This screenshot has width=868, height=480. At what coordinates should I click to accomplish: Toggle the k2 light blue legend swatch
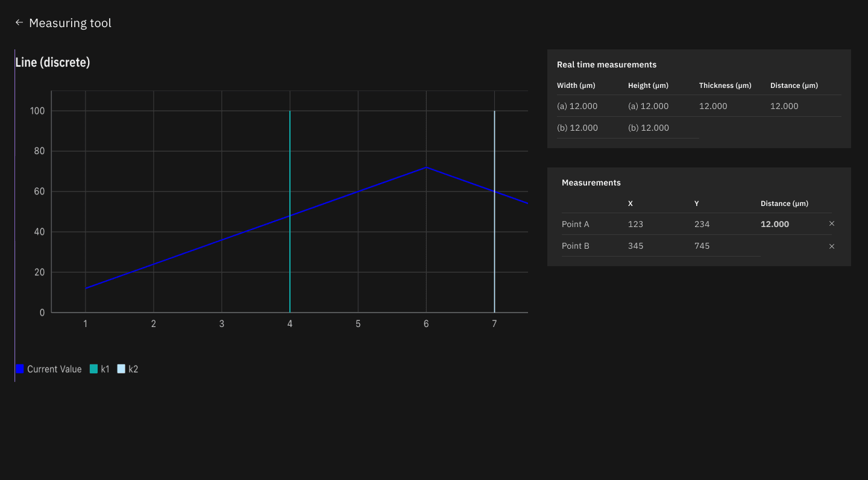121,369
